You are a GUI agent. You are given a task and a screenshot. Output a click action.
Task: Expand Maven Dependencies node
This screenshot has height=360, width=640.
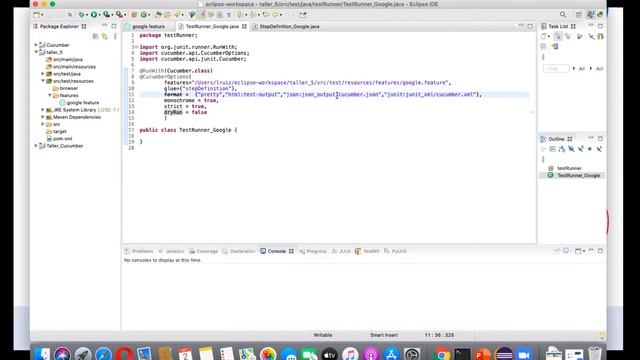click(x=43, y=117)
